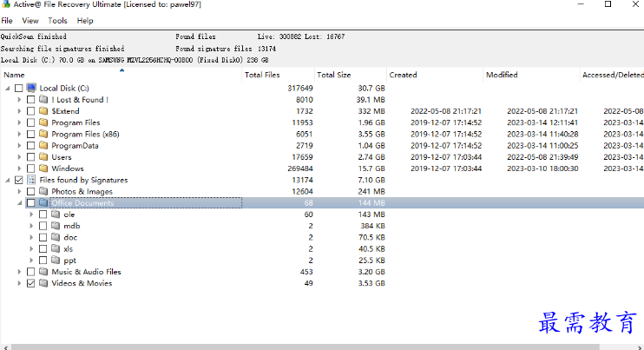Click the mdb folder icon

coord(56,226)
